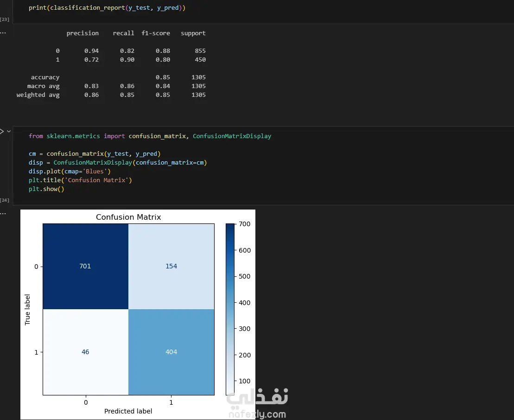Click the plt.title('Confusion Matrix') line
514x420 pixels.
click(x=80, y=180)
